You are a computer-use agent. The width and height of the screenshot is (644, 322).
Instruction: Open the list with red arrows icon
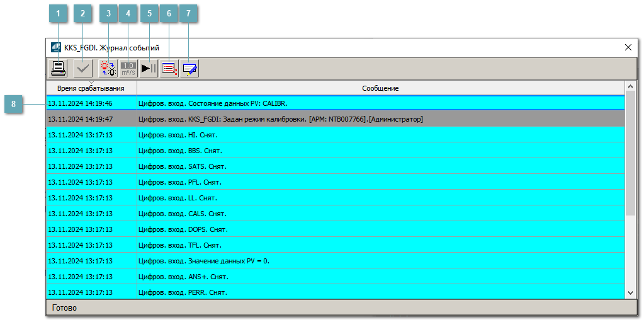[x=149, y=68]
